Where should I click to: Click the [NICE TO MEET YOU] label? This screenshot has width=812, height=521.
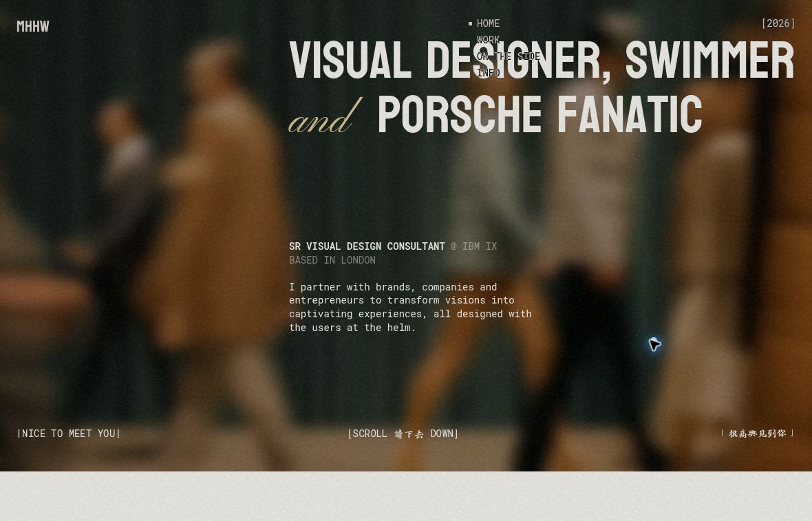[x=69, y=434]
